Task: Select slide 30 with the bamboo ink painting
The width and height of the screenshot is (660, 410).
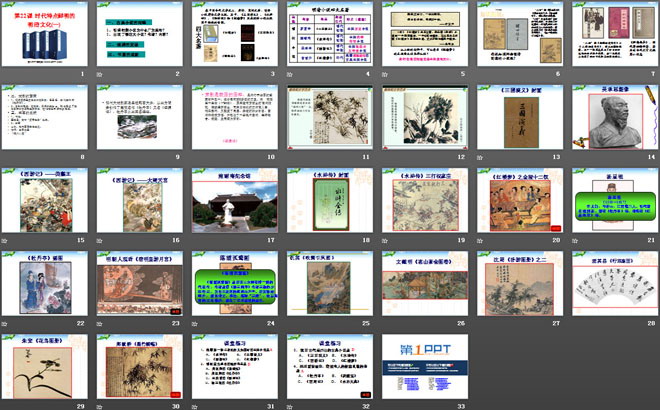Action: coord(140,366)
